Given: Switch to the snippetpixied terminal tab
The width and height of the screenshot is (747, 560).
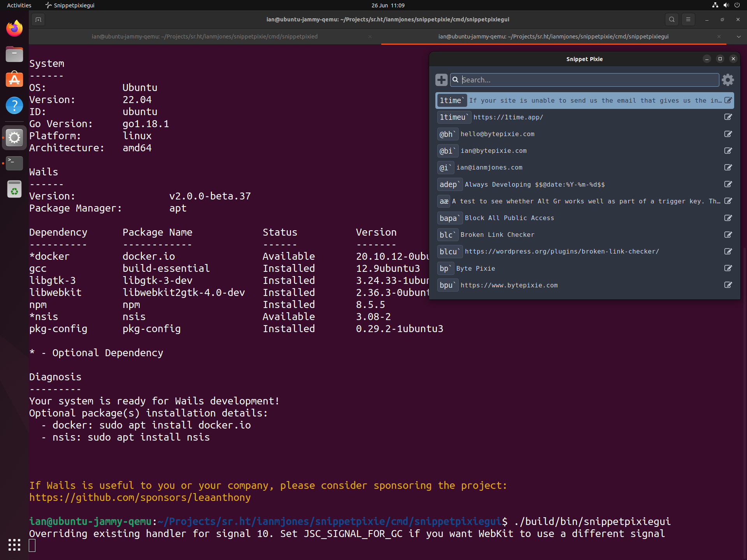Looking at the screenshot, I should click(x=205, y=36).
